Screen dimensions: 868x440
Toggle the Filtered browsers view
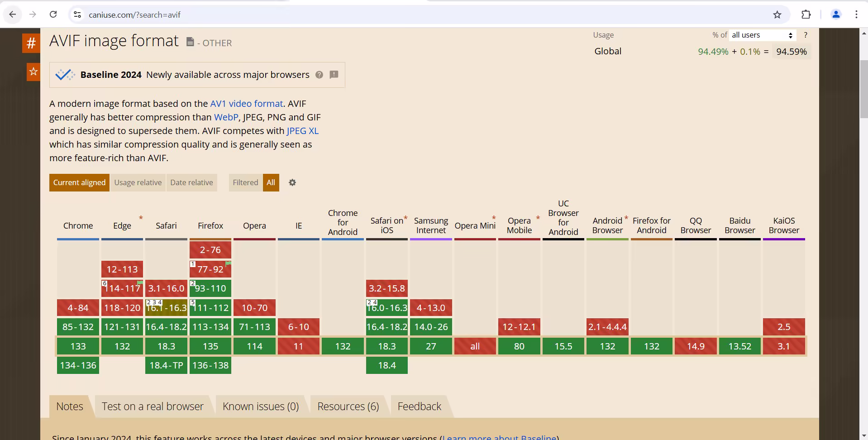coord(245,182)
